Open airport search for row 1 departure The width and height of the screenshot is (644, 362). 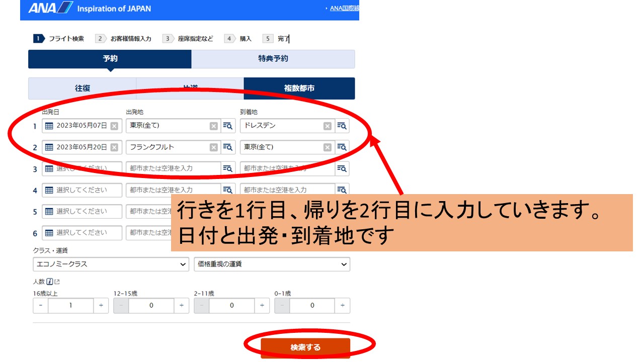228,126
